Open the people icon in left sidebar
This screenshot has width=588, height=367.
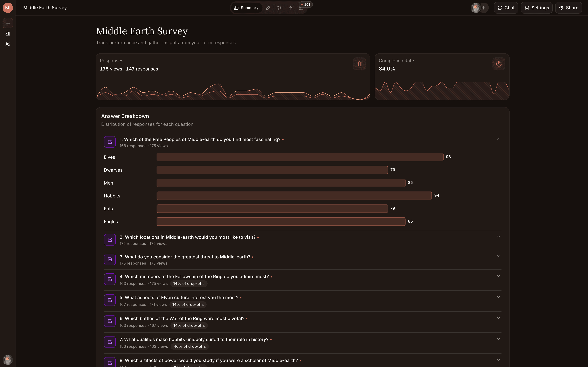pyautogui.click(x=8, y=44)
